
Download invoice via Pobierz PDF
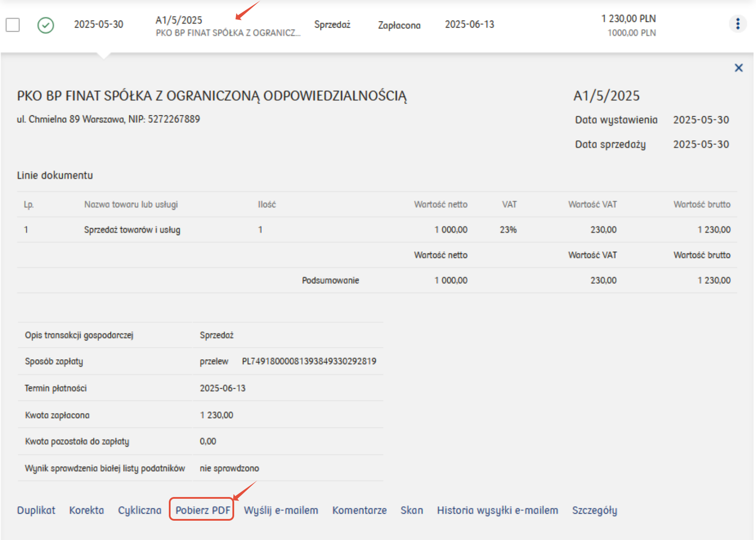point(203,510)
